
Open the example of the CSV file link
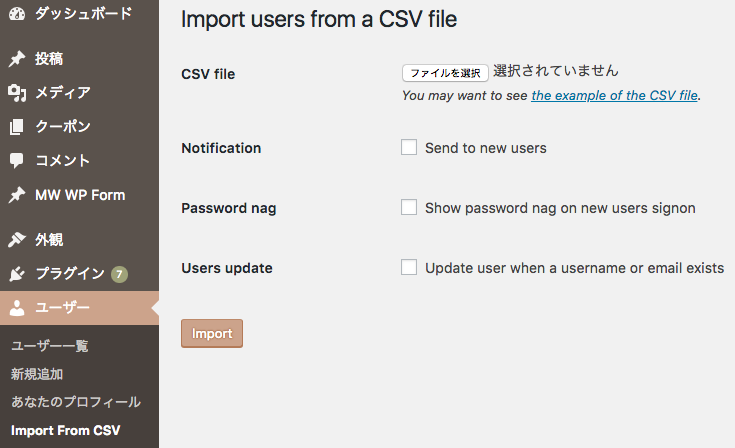(614, 96)
